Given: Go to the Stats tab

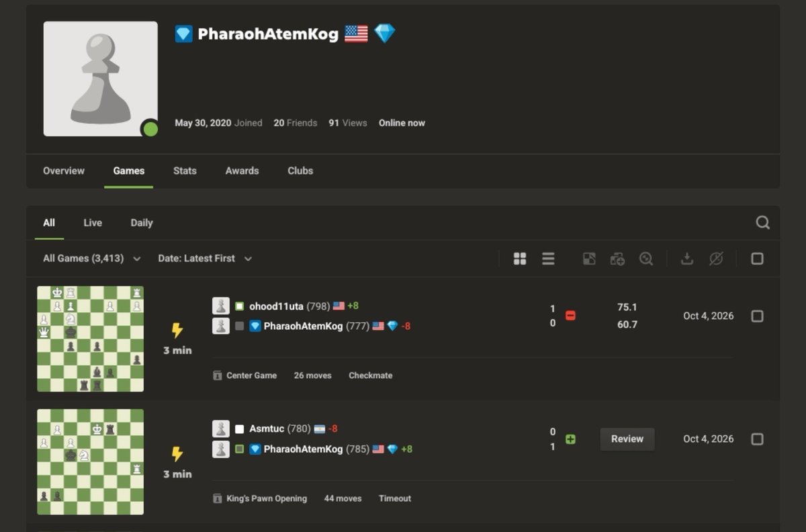Looking at the screenshot, I should (x=185, y=171).
